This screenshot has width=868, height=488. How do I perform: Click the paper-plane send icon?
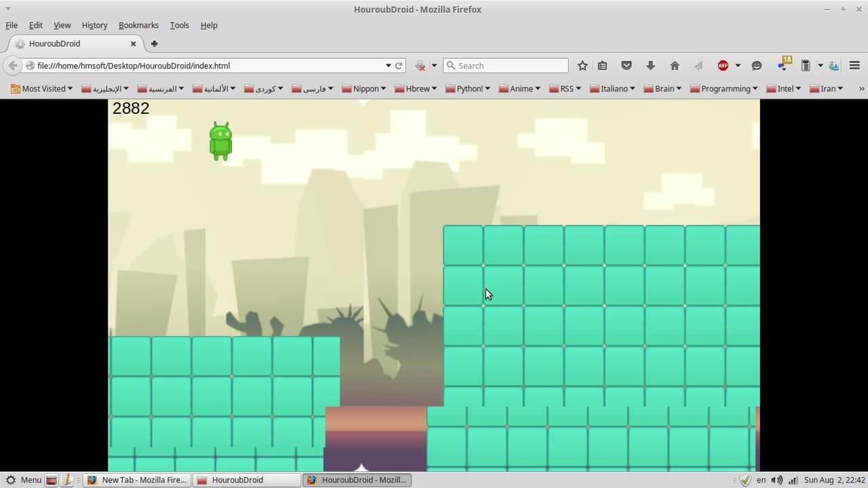coord(698,66)
